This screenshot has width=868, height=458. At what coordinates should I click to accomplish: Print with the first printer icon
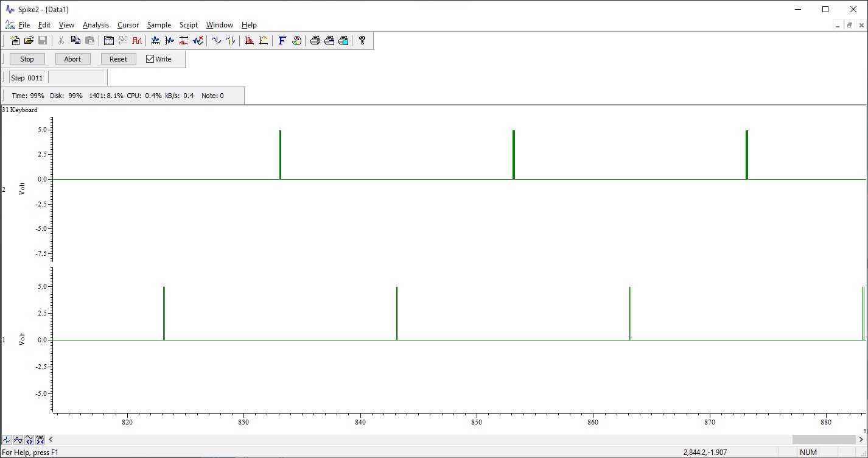point(315,41)
